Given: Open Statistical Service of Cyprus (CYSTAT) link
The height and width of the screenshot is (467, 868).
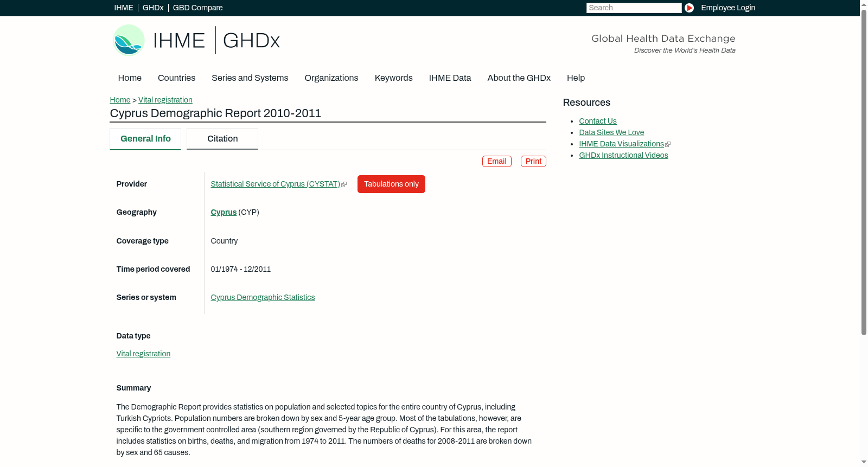Looking at the screenshot, I should click(x=275, y=184).
